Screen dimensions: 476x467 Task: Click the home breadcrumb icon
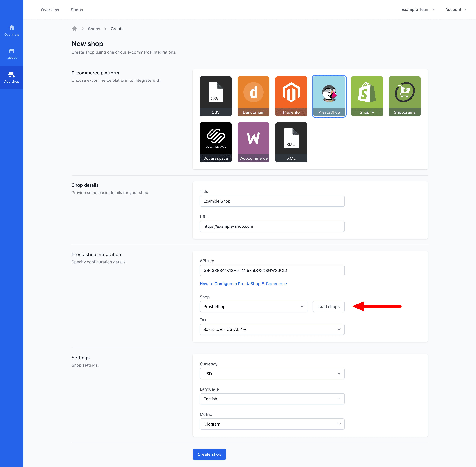tap(75, 29)
